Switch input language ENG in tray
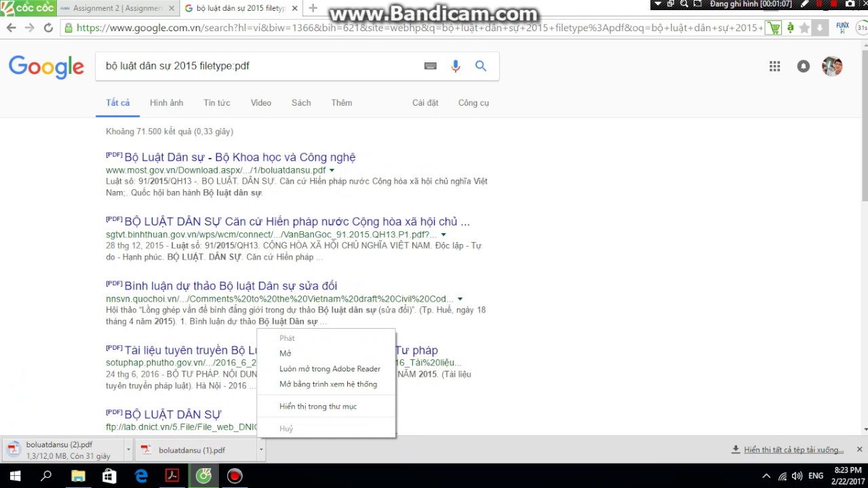This screenshot has width=868, height=488. point(816,476)
